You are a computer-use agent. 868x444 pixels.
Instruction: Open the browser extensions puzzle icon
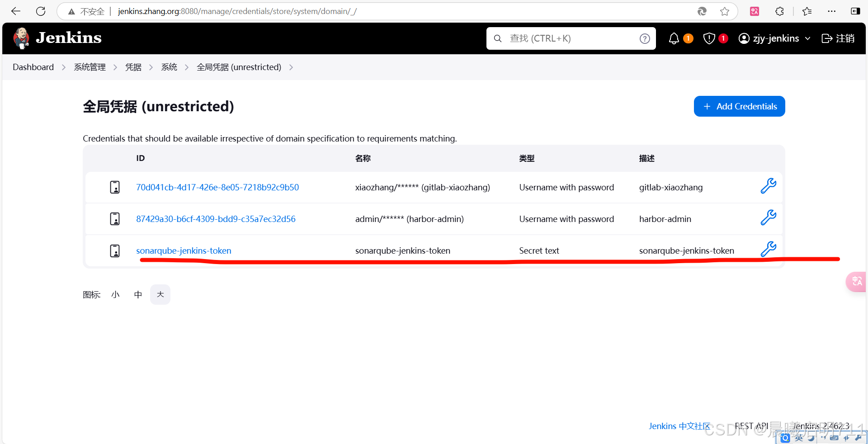coord(779,11)
